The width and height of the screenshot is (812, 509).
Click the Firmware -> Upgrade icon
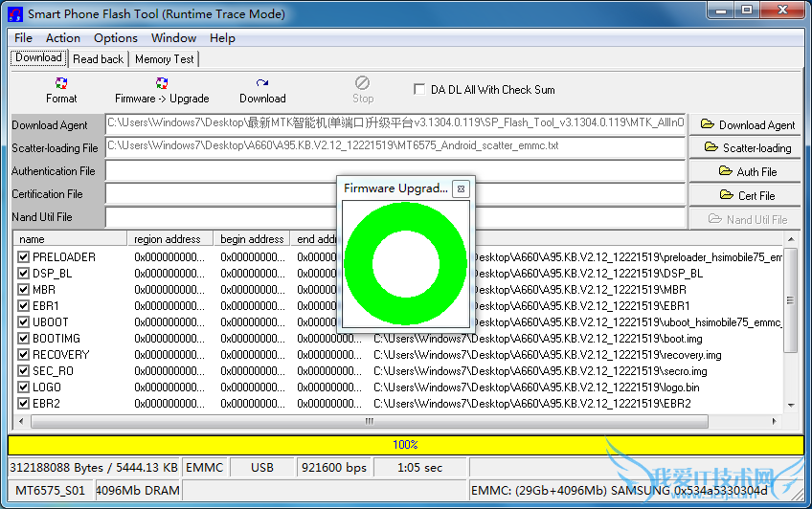162,84
